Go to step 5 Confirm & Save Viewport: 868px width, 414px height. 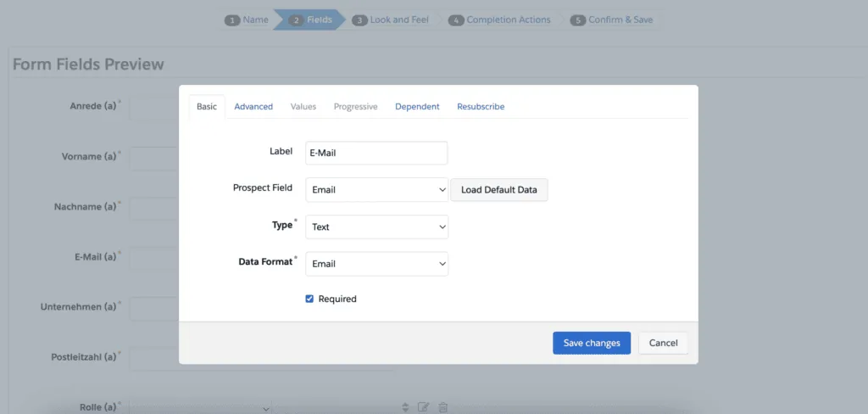[612, 20]
